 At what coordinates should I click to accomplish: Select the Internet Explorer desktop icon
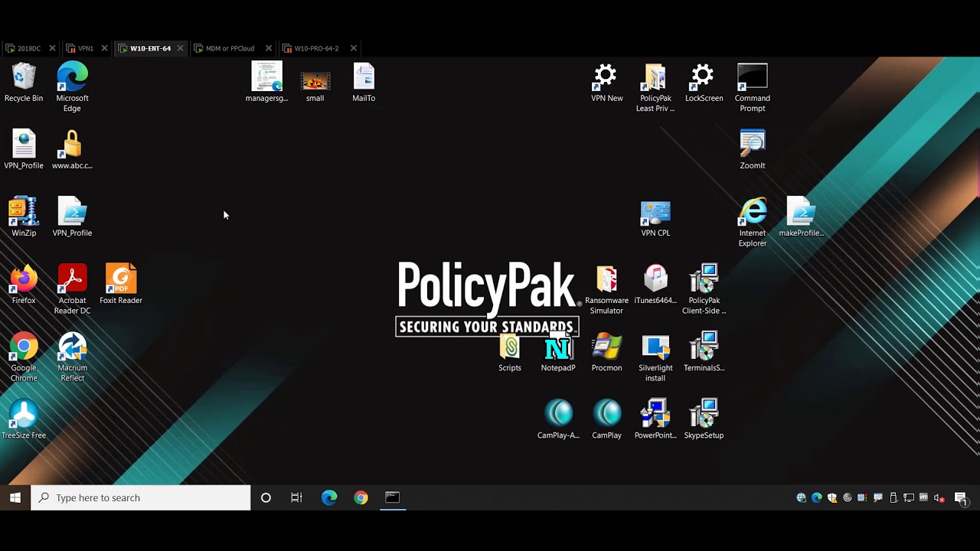[752, 222]
